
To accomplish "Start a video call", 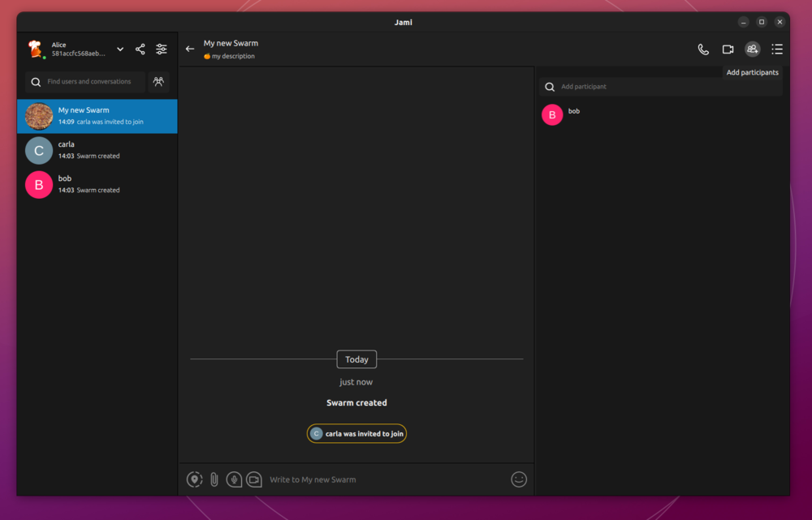I will point(728,49).
